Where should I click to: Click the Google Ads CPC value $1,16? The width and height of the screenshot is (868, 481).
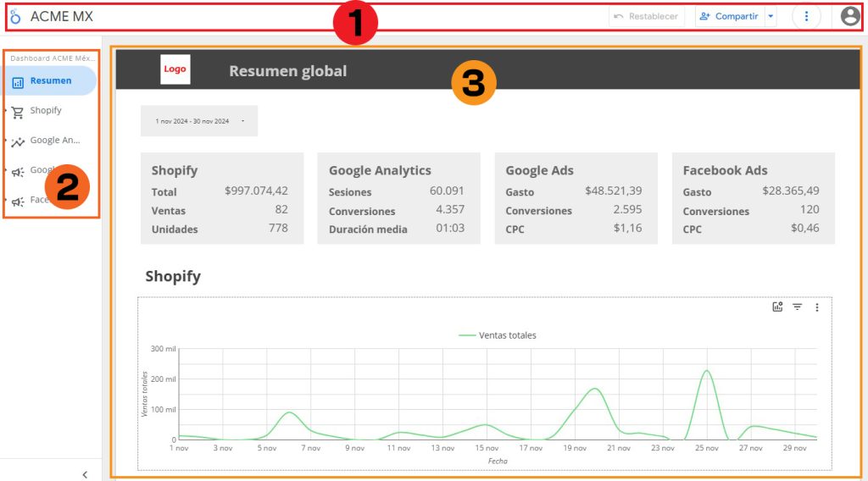628,228
